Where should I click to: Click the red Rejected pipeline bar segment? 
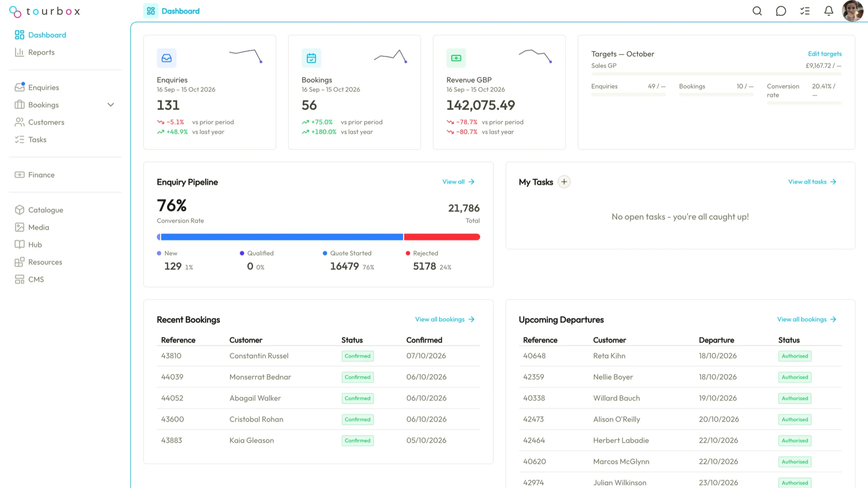tap(442, 237)
